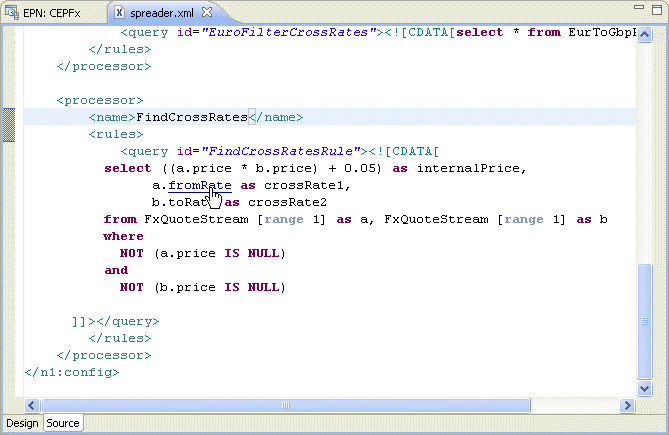Click horizontal scrollbar right arrow
Viewport: 669px width, 435px height.
(x=627, y=405)
